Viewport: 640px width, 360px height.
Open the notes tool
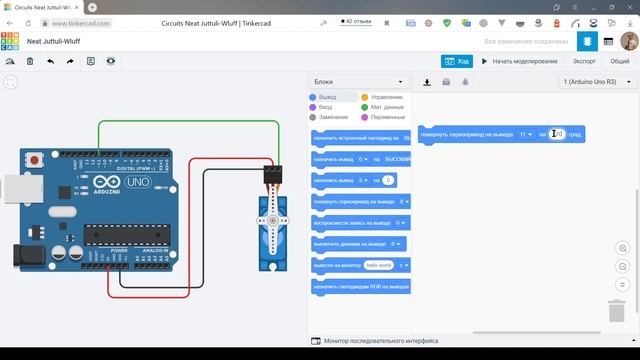tap(91, 61)
